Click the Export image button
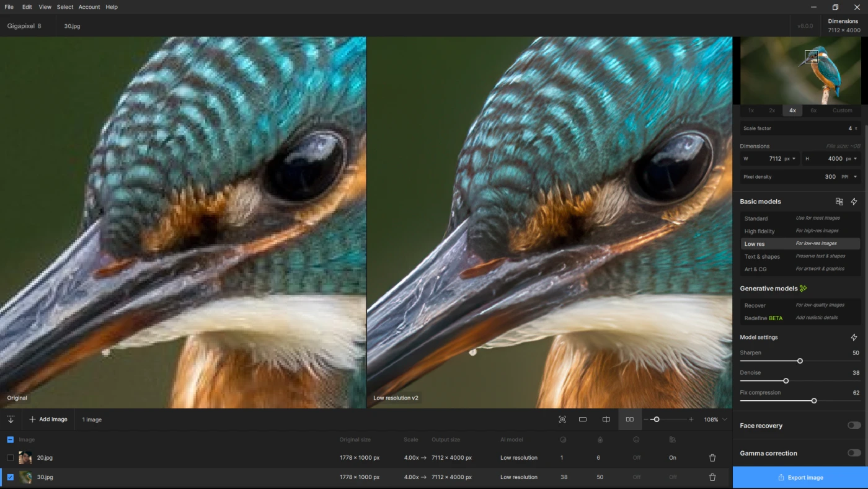 800,477
